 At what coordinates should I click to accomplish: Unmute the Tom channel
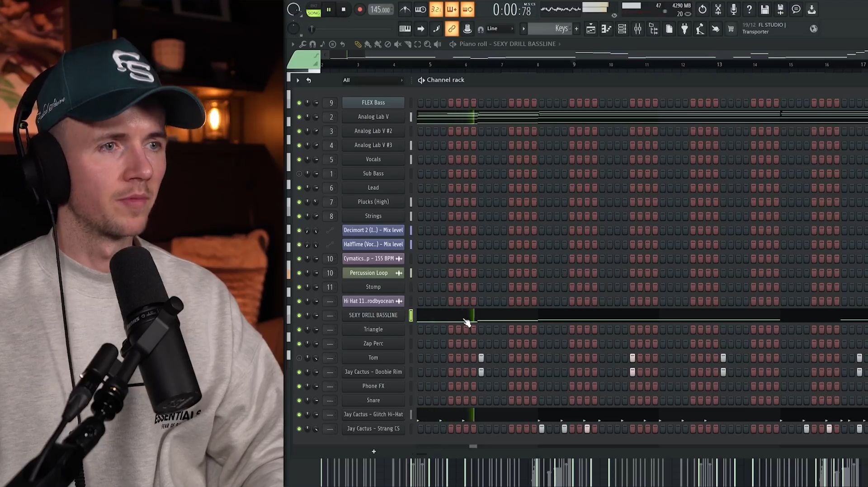(x=299, y=358)
